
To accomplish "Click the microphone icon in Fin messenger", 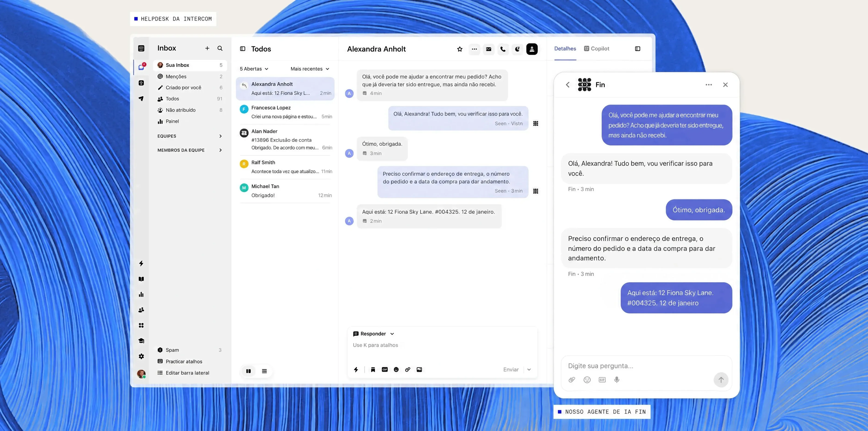I will click(x=617, y=380).
